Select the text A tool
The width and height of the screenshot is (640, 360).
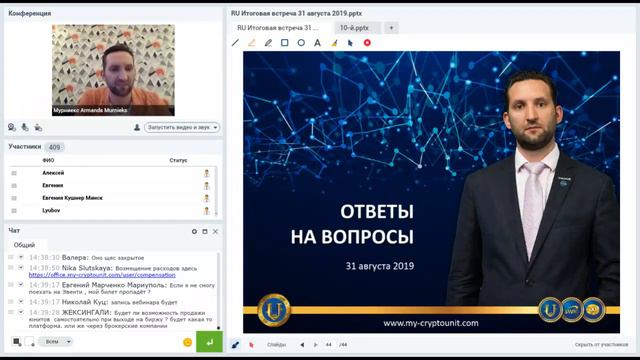point(317,42)
